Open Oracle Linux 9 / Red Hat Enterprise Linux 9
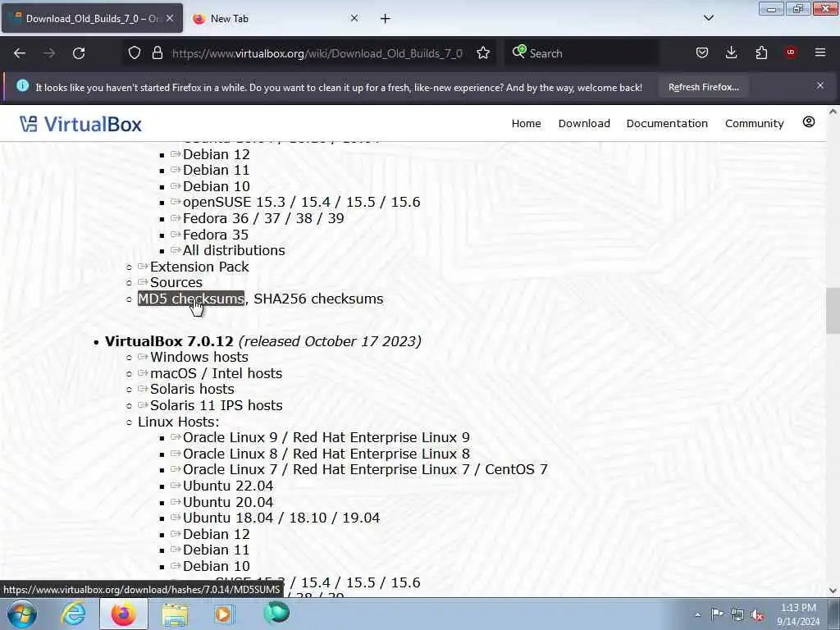Screen dimensions: 840x630 tap(326, 438)
